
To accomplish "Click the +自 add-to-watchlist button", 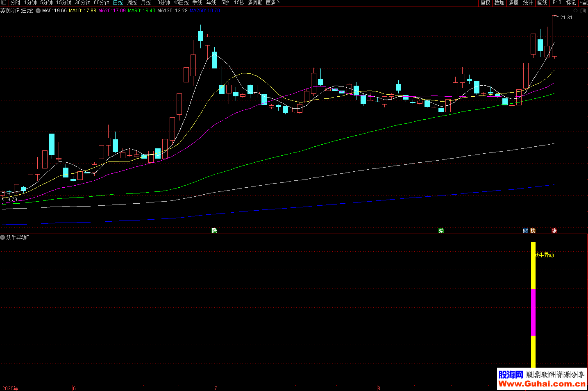I will pos(584,2).
